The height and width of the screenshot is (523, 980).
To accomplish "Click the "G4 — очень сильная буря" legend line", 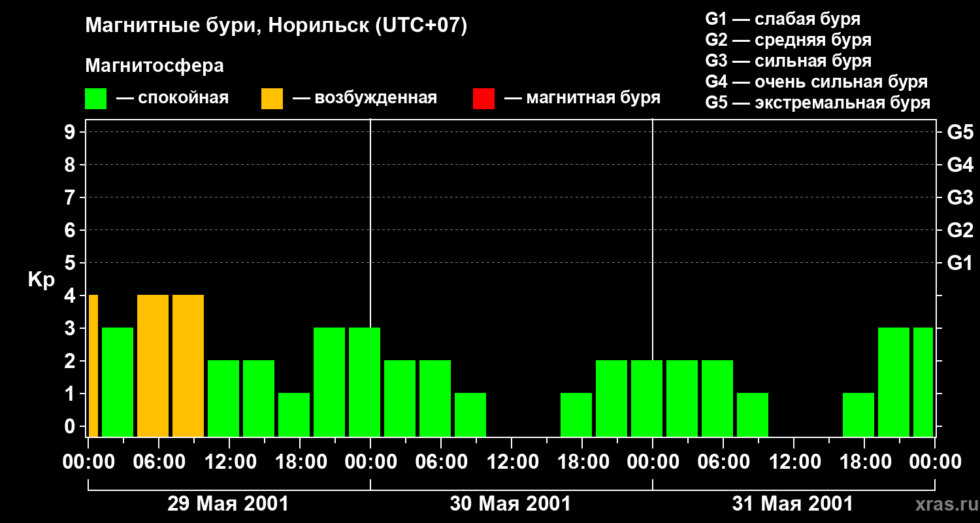I will (817, 82).
